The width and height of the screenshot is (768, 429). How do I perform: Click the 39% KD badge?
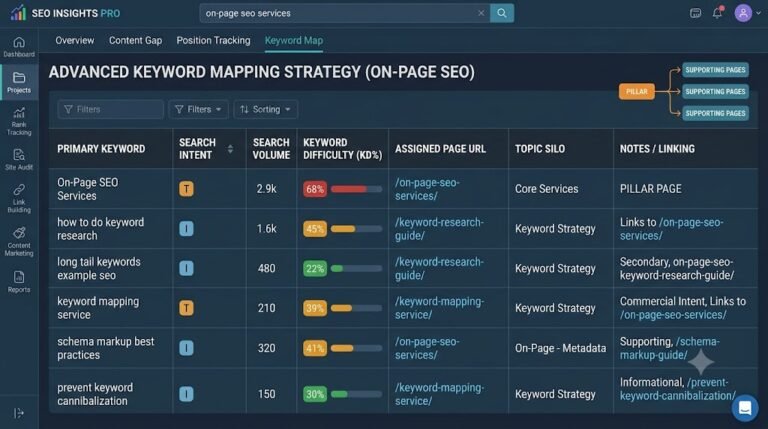click(315, 308)
